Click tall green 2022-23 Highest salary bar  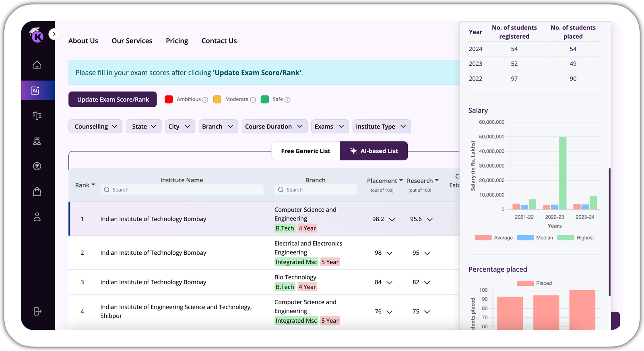pos(563,173)
